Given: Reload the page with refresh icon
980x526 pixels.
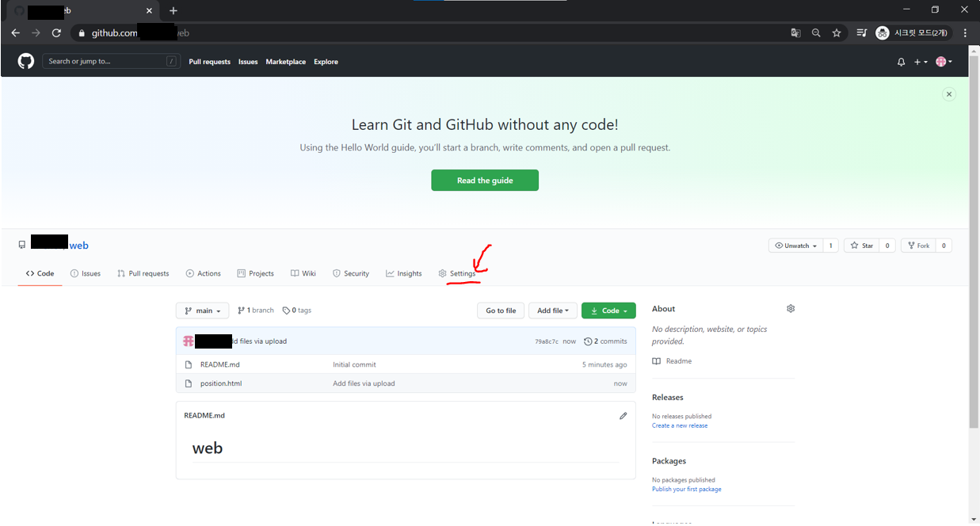Looking at the screenshot, I should (56, 33).
